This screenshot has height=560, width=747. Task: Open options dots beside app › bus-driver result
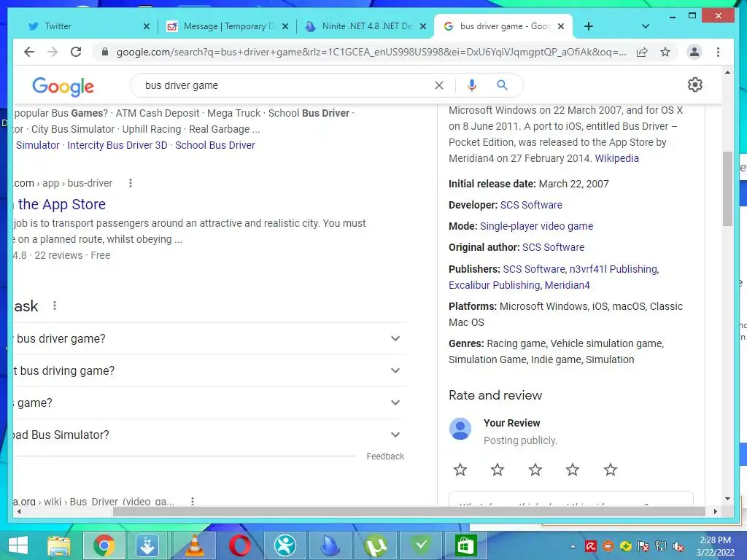pos(130,183)
